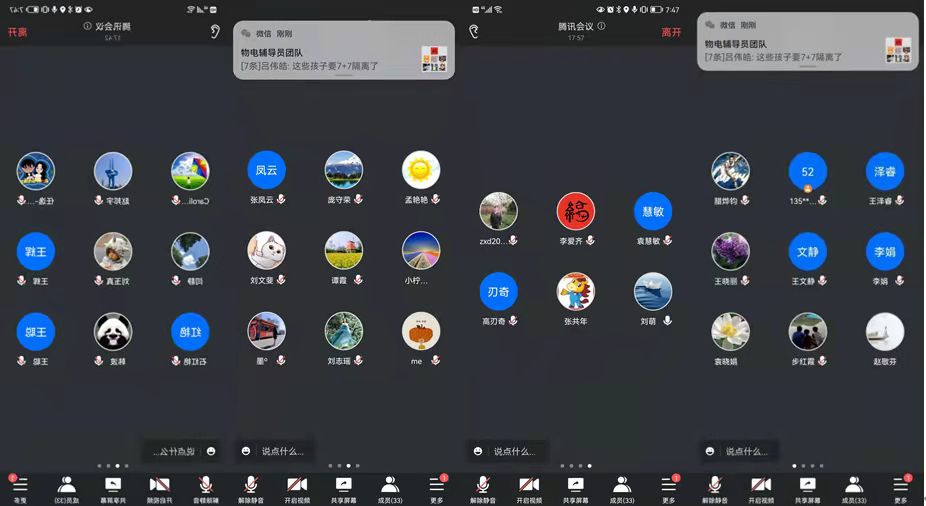Open emoji picker in chat box below 高刃奇

tap(479, 452)
